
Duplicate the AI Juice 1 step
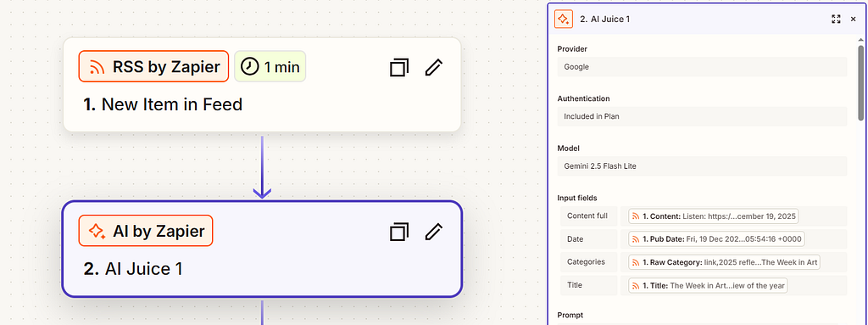399,232
